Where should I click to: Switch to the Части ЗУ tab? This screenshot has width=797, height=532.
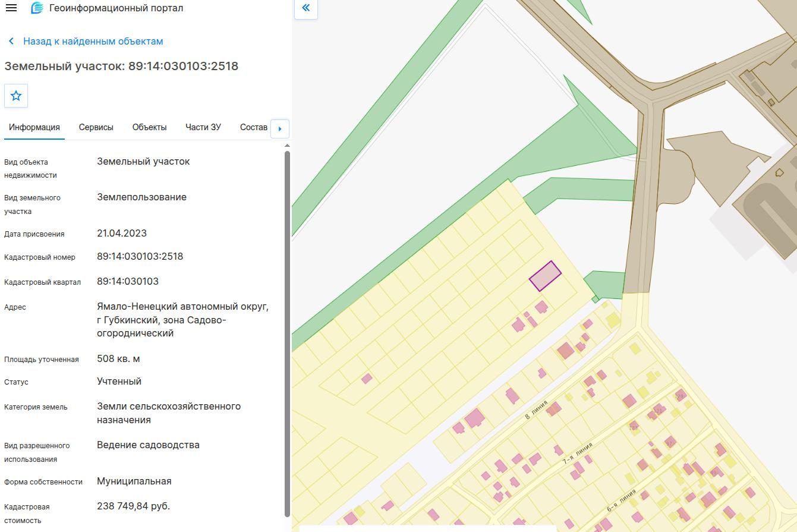point(203,127)
